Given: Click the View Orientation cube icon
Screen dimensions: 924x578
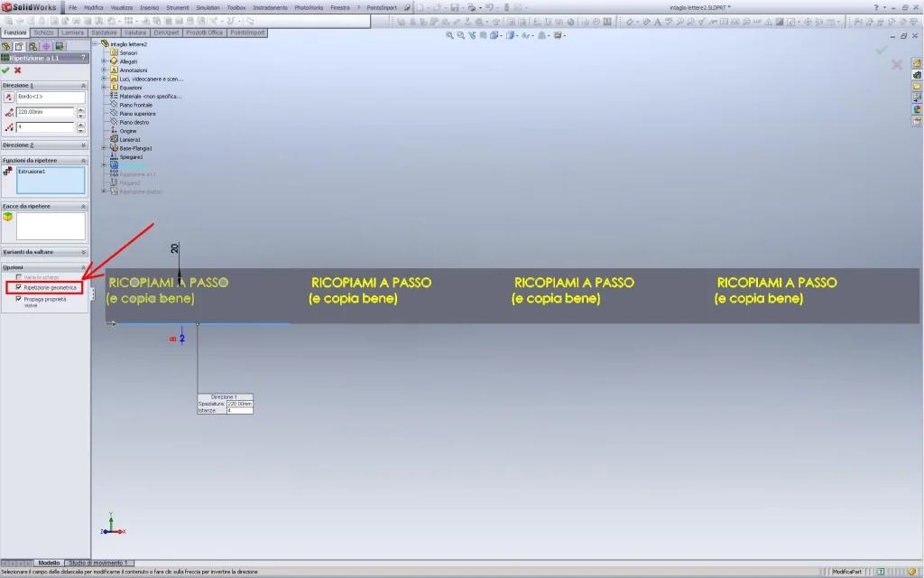Looking at the screenshot, I should point(494,35).
